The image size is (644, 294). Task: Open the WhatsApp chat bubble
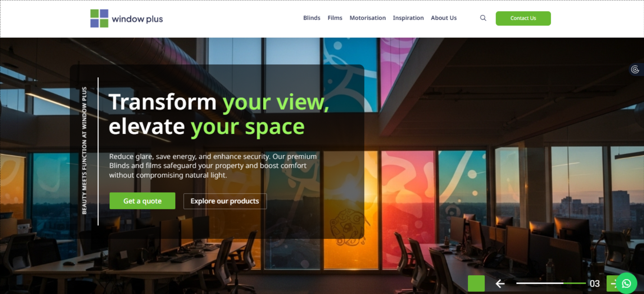(x=626, y=283)
